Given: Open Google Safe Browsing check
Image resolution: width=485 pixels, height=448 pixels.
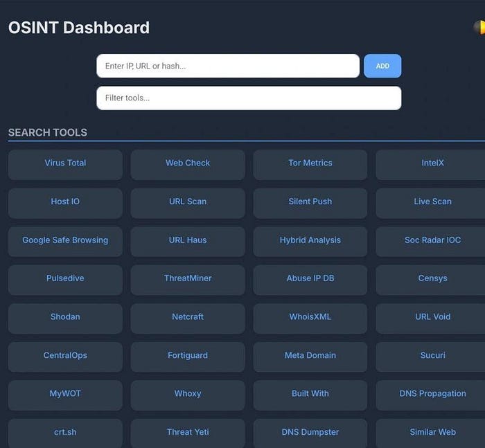Looking at the screenshot, I should 65,242.
